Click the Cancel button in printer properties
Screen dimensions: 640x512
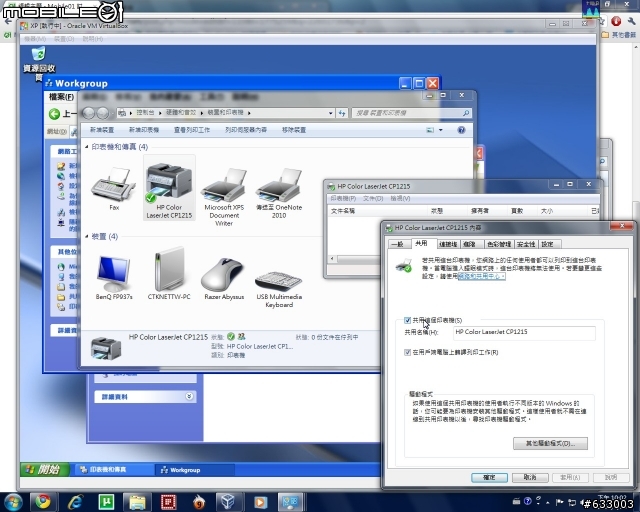tap(530, 477)
